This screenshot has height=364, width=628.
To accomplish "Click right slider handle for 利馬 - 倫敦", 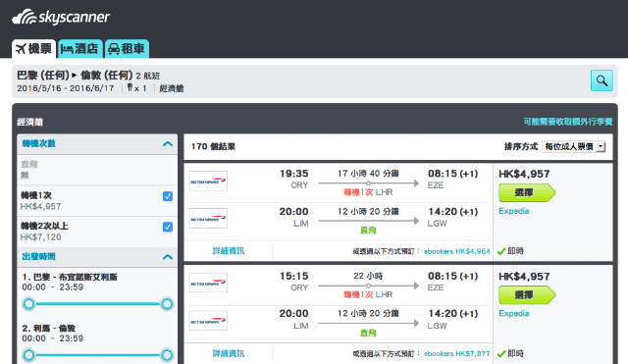I will [167, 355].
